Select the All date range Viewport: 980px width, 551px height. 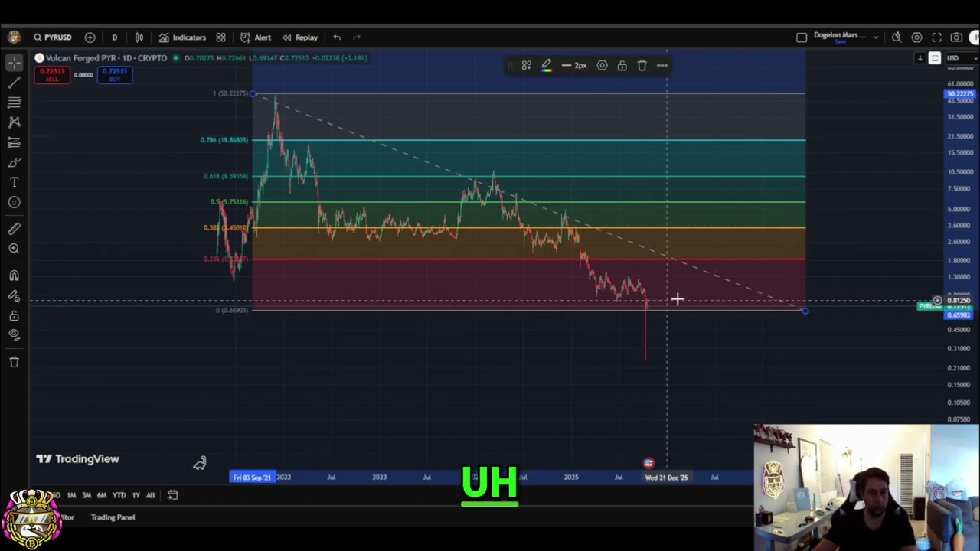pyautogui.click(x=150, y=495)
